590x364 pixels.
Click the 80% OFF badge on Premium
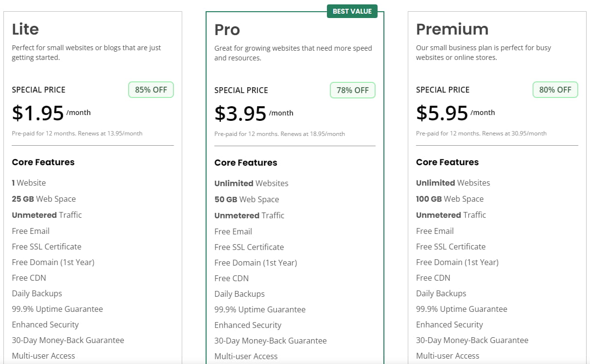click(555, 90)
